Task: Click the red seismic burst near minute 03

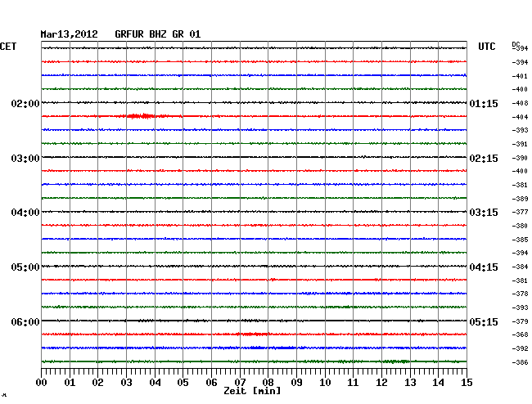Action: coord(141,116)
